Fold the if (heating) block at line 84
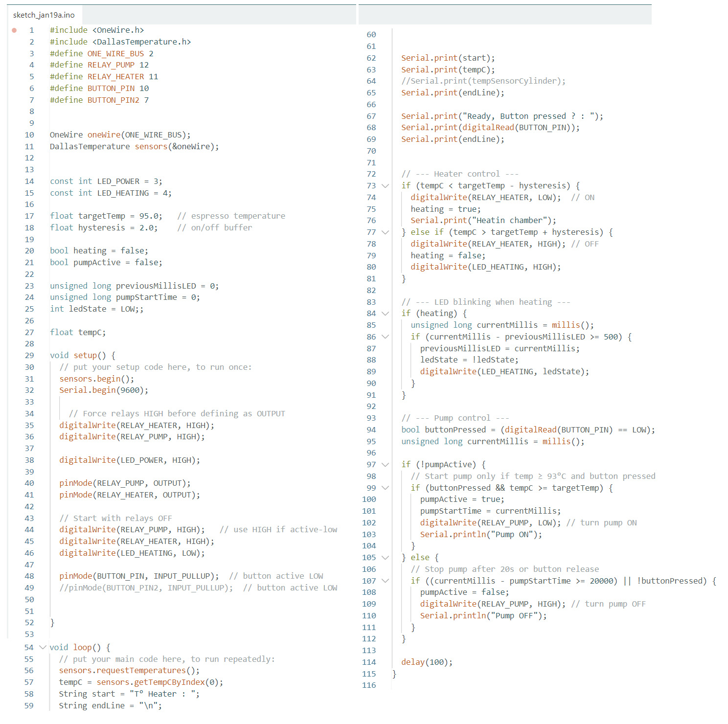The image size is (728, 724). coord(385,314)
